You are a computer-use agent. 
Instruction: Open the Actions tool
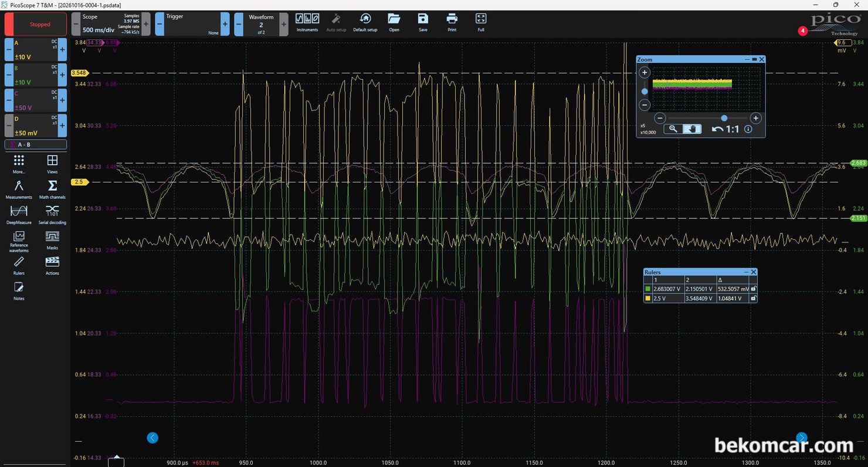(52, 265)
